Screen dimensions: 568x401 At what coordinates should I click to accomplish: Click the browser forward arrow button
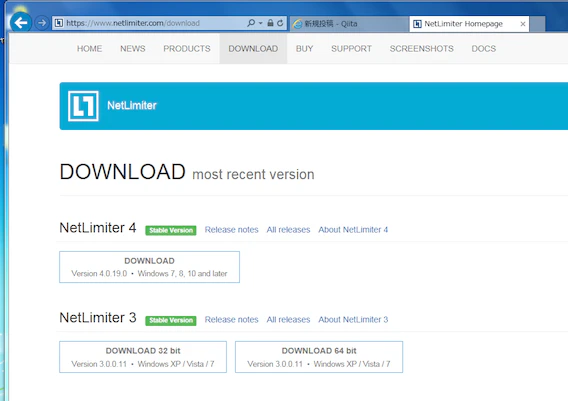pyautogui.click(x=42, y=23)
